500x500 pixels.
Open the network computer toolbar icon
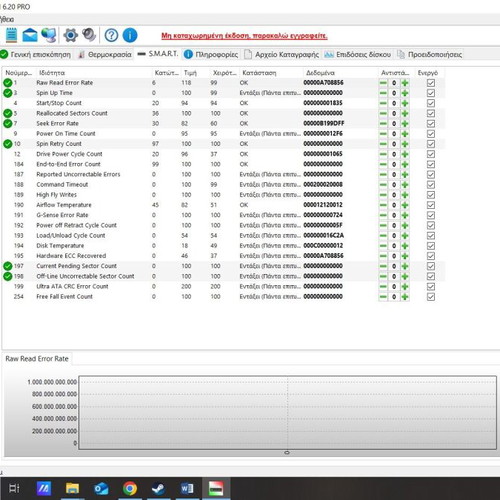click(49, 35)
